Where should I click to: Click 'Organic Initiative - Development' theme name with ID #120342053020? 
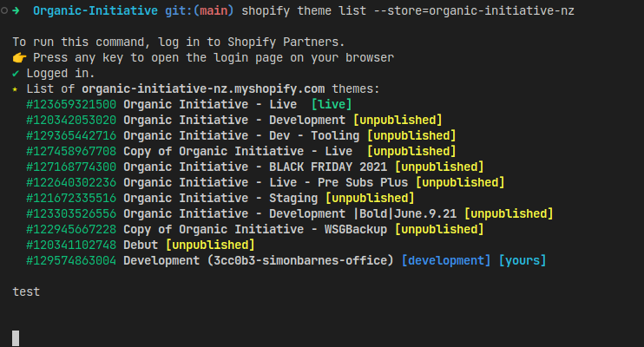[x=234, y=120]
